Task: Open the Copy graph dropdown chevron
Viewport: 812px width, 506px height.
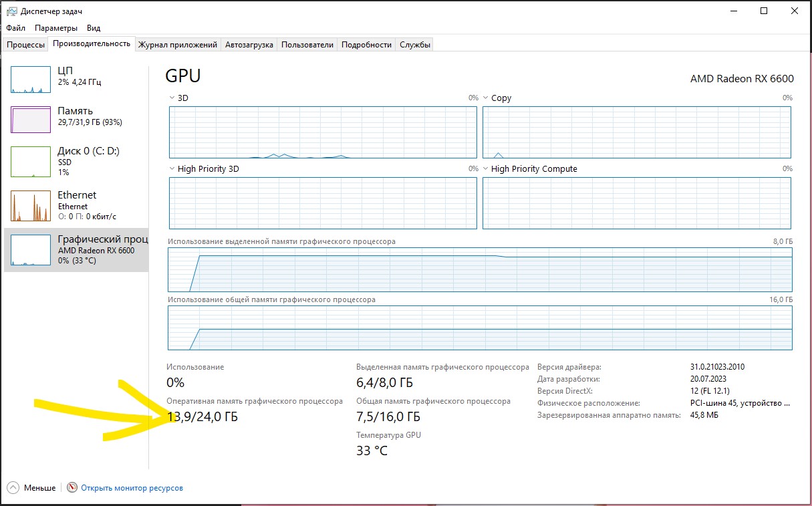Action: tap(486, 98)
